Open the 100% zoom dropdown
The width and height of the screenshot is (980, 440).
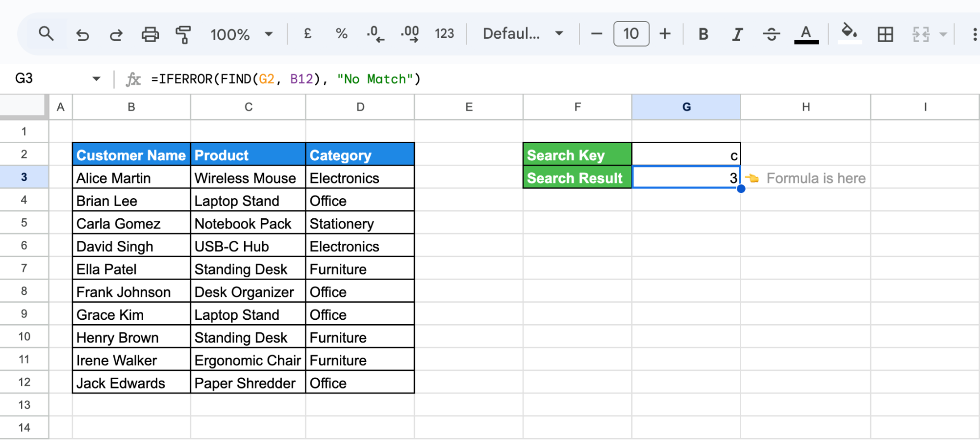241,34
